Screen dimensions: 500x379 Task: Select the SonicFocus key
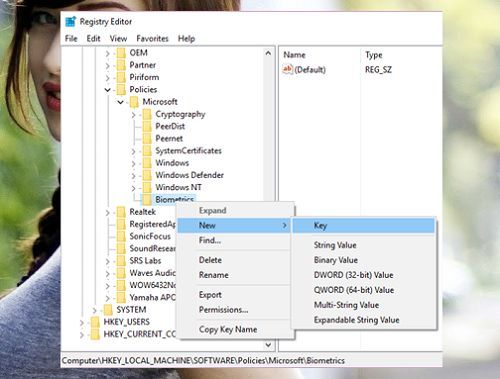(150, 236)
